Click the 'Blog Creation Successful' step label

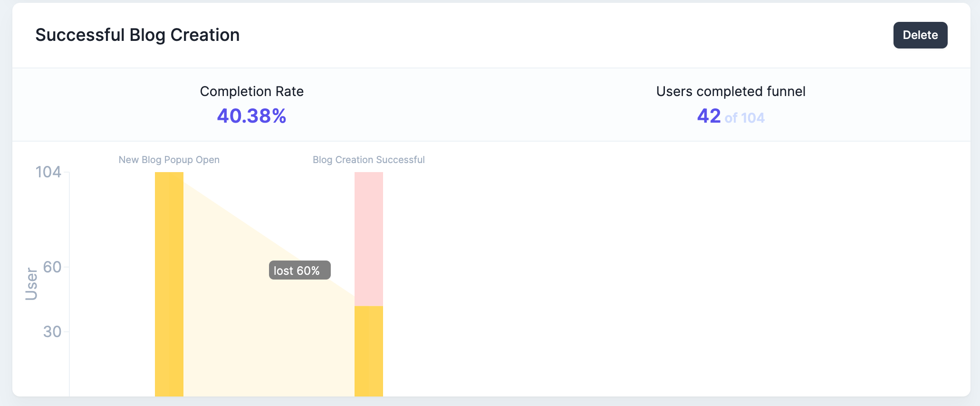coord(369,160)
